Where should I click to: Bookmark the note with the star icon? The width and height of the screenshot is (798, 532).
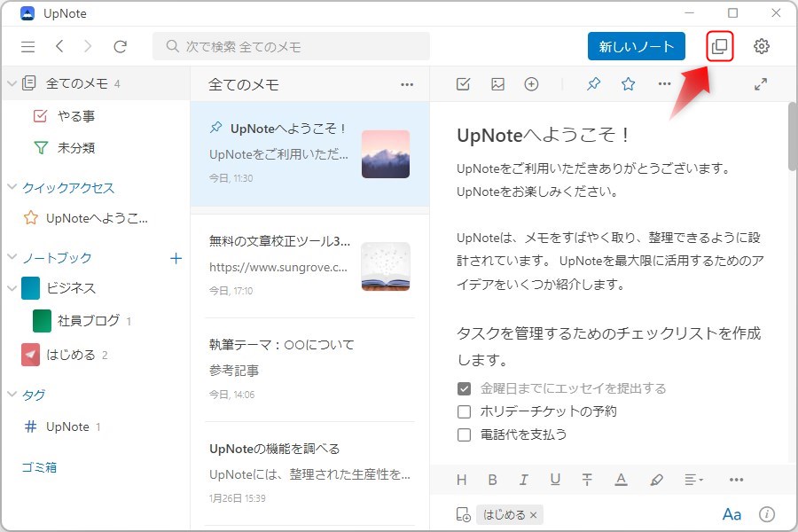tap(629, 83)
